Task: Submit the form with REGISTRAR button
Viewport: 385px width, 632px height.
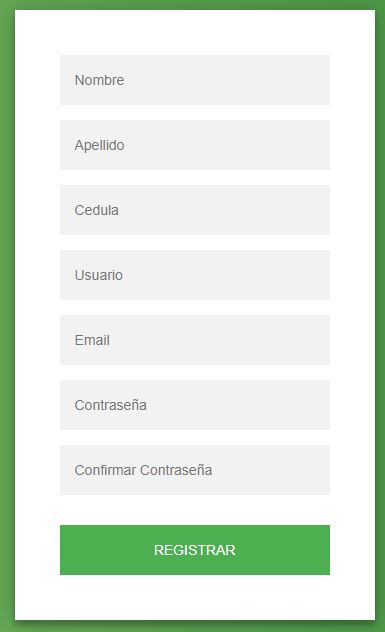Action: click(x=195, y=550)
